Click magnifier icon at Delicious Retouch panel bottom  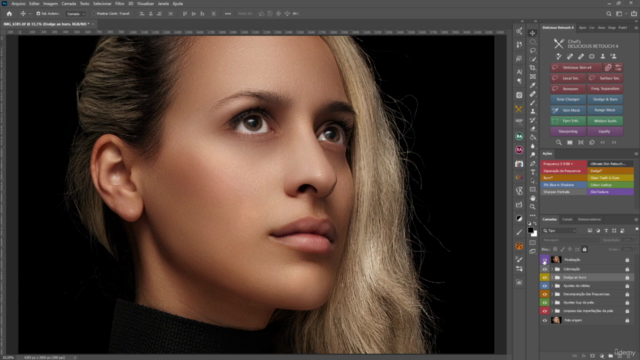[559, 142]
